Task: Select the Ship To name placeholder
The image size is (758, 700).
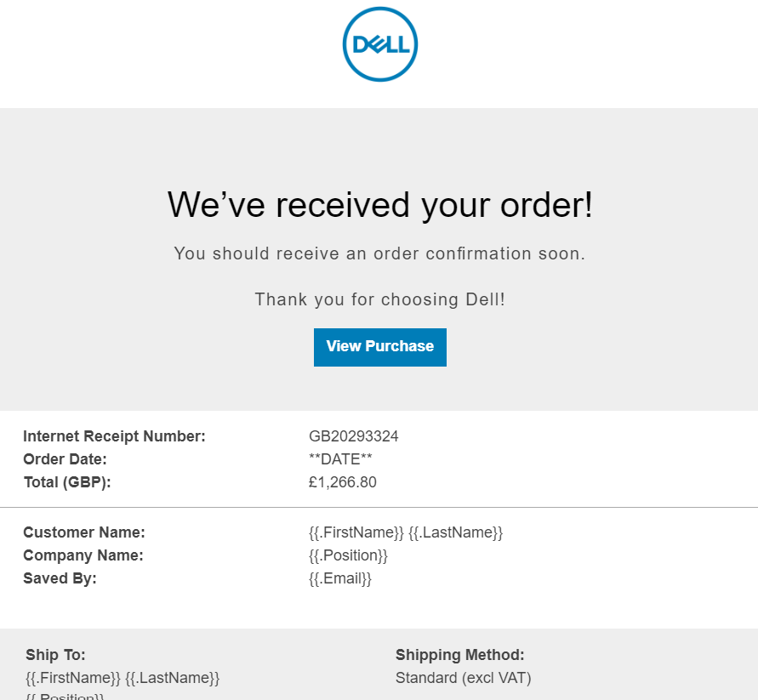Action: tap(123, 678)
